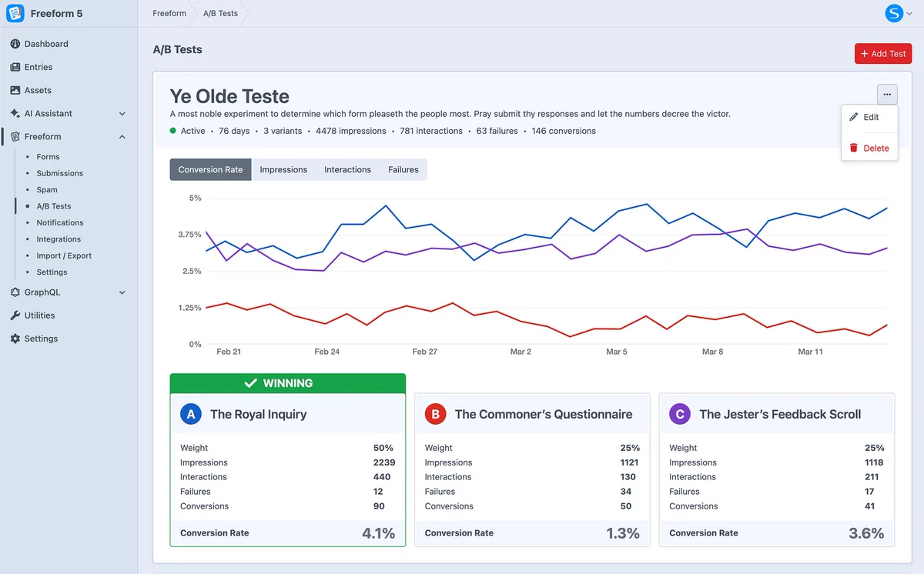
Task: Click the trash Delete icon
Action: click(x=853, y=148)
